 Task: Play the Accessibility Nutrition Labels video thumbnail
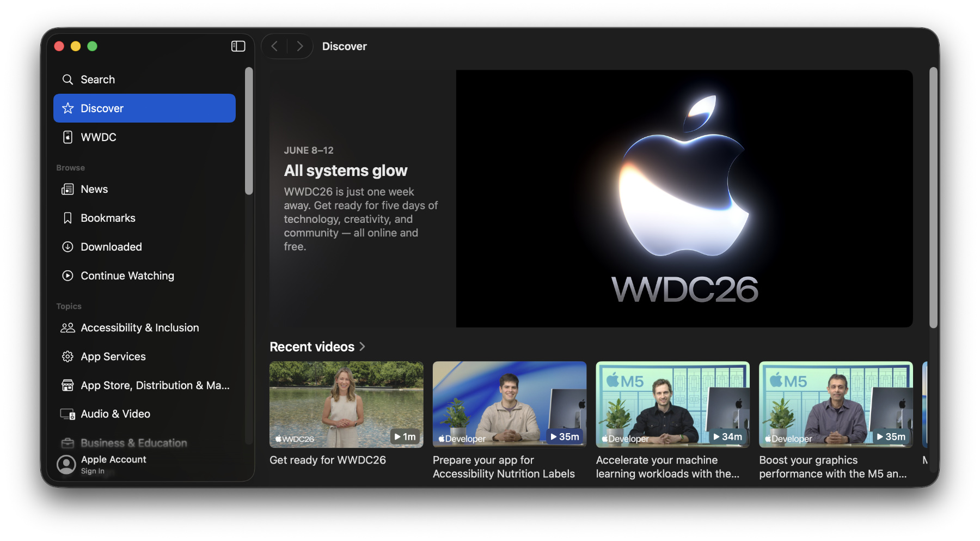[510, 404]
